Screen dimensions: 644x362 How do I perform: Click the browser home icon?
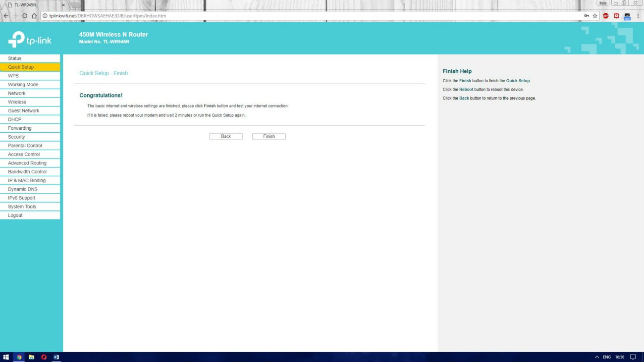pos(34,16)
